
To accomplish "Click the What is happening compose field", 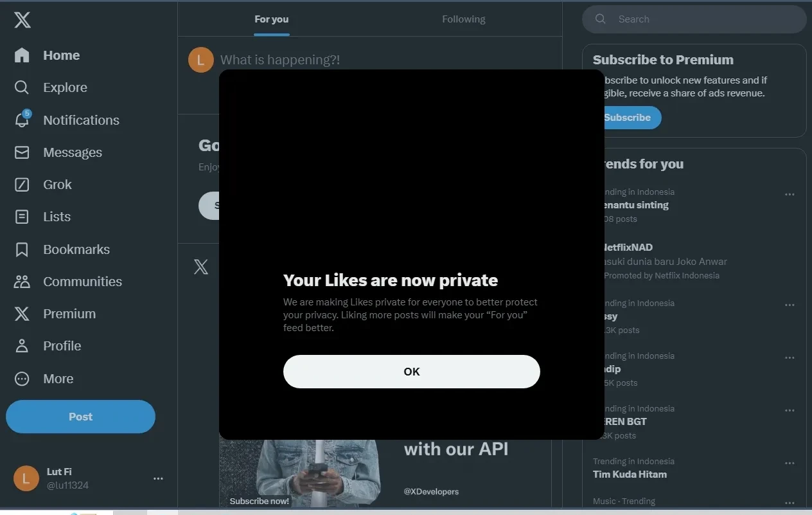I will (x=280, y=60).
